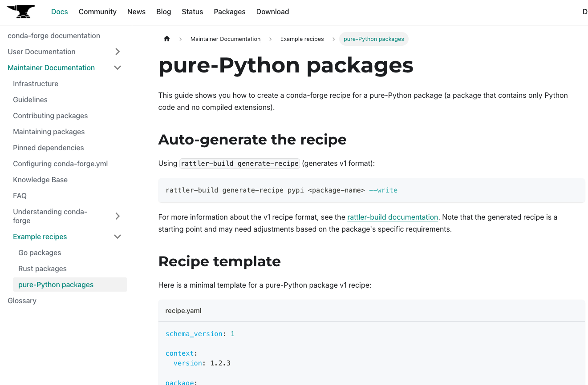This screenshot has width=588, height=385.
Task: Open Go packages in the sidebar
Action: (40, 253)
